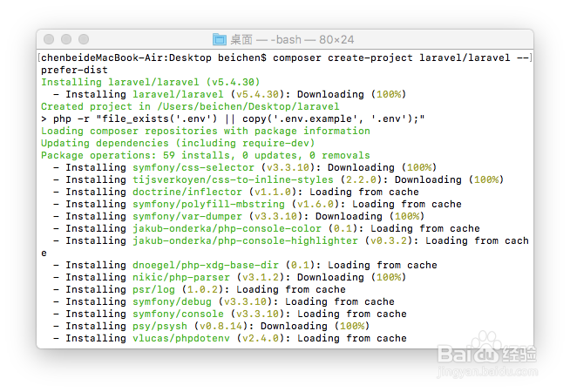
Task: Click the 'doctrine/inflector' package name
Action: [x=187, y=192]
